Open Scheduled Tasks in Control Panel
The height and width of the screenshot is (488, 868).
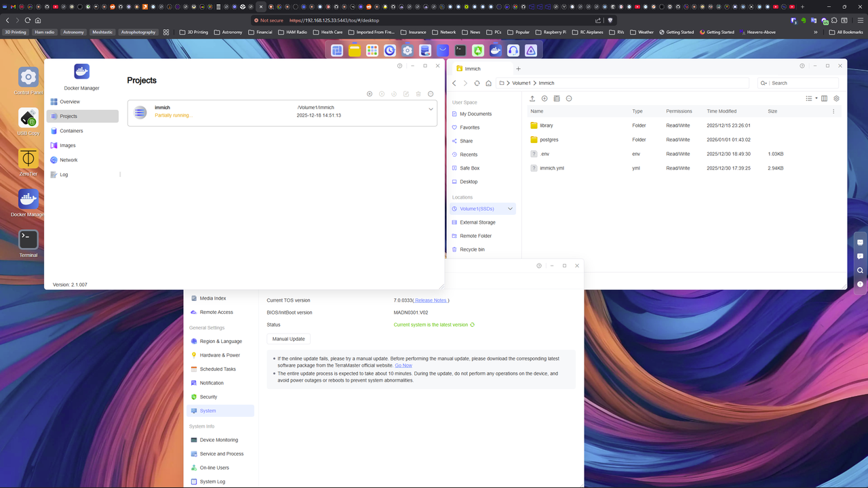pos(220,369)
